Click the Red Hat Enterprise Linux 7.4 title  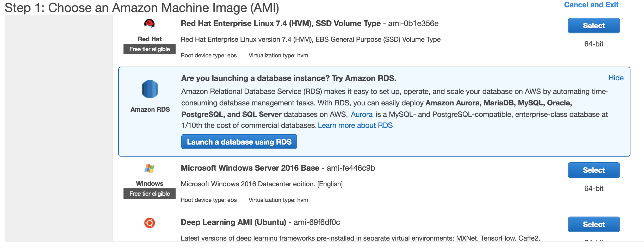[281, 23]
